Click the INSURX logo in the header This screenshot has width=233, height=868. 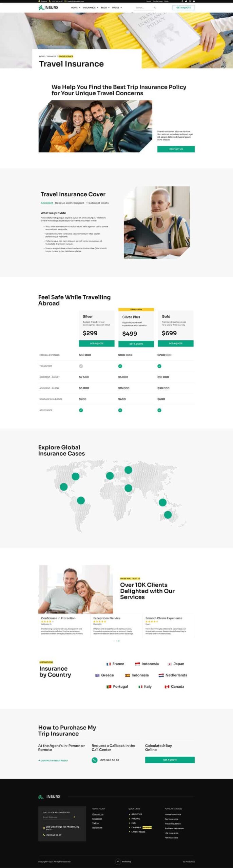click(x=48, y=7)
